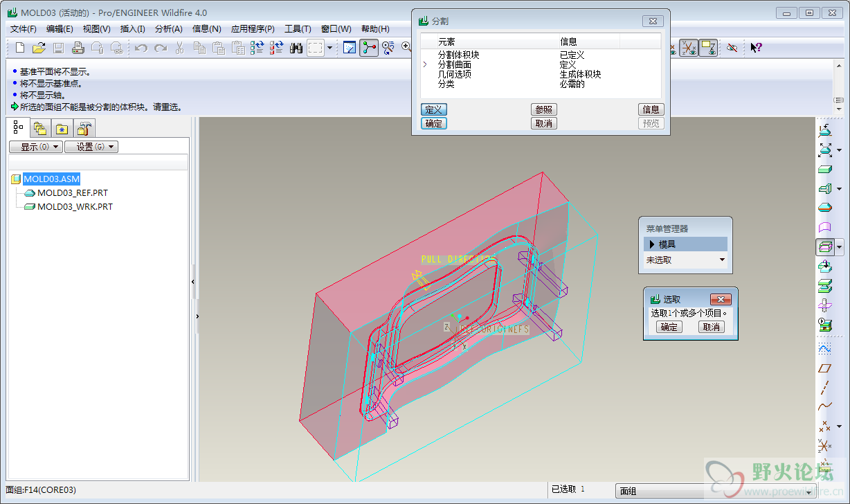Open a file using the folder icon
Viewport: 850px width, 504px height.
39,48
